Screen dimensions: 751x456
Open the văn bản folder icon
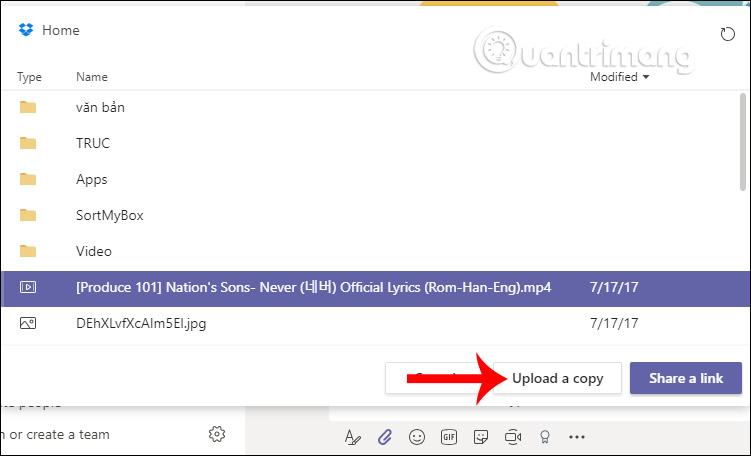(x=28, y=107)
